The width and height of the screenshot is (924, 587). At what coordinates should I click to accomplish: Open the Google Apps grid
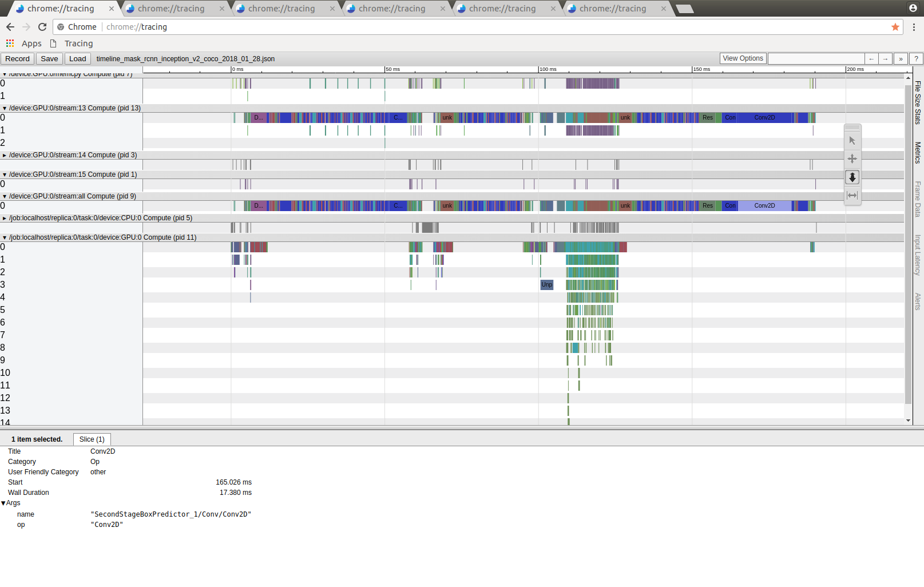tap(10, 43)
